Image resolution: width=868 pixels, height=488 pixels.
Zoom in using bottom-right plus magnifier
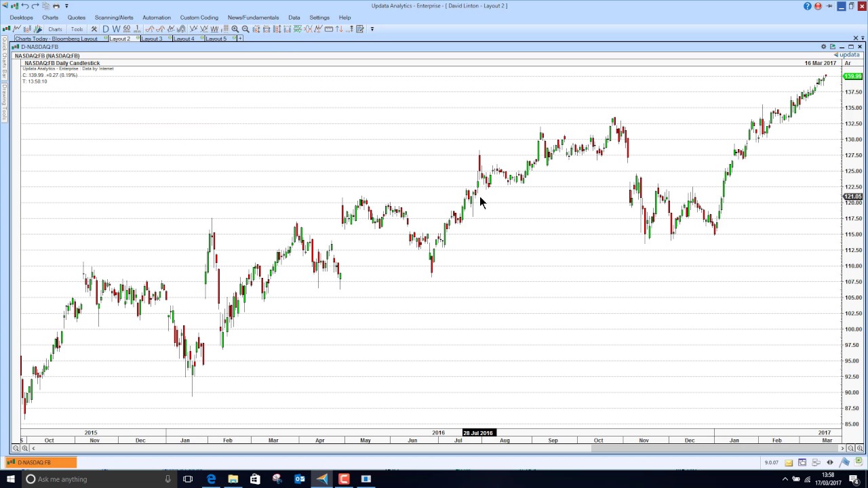(860, 448)
